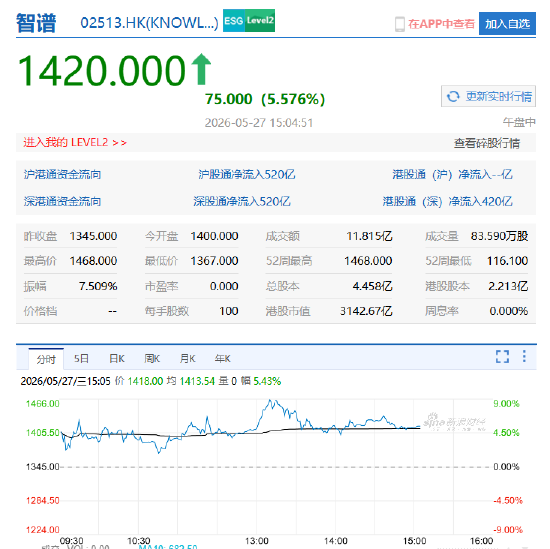Viewport: 550px width, 549px height.
Task: Click 每手股数 value 100
Action: (229, 311)
